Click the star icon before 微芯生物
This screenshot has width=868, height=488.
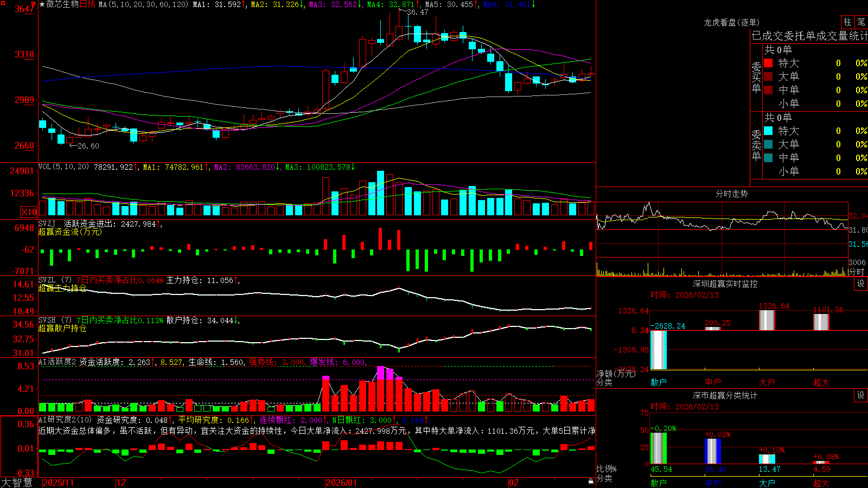pos(42,4)
